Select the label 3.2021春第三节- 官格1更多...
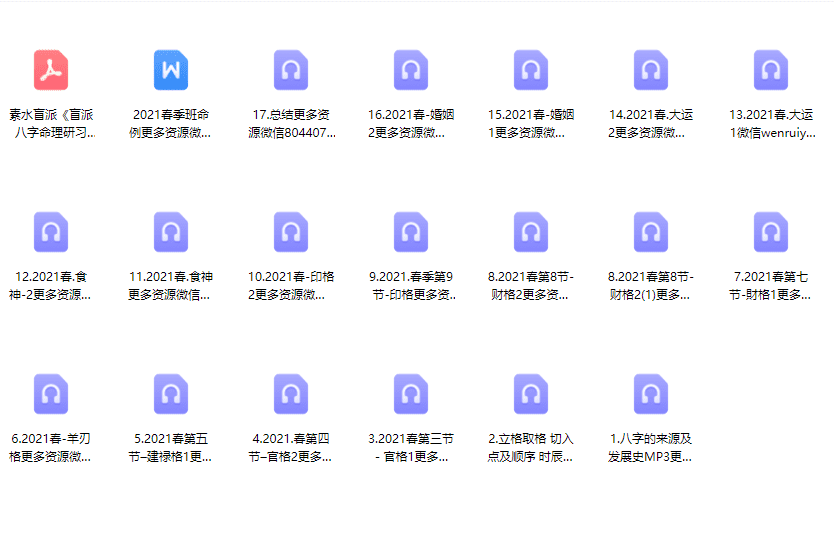Screen dimensions: 834x537 411,448
